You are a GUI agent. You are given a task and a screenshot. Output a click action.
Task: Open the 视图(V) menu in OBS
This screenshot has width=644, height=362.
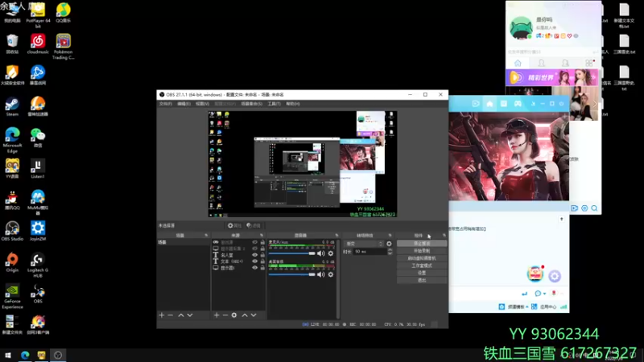(202, 104)
